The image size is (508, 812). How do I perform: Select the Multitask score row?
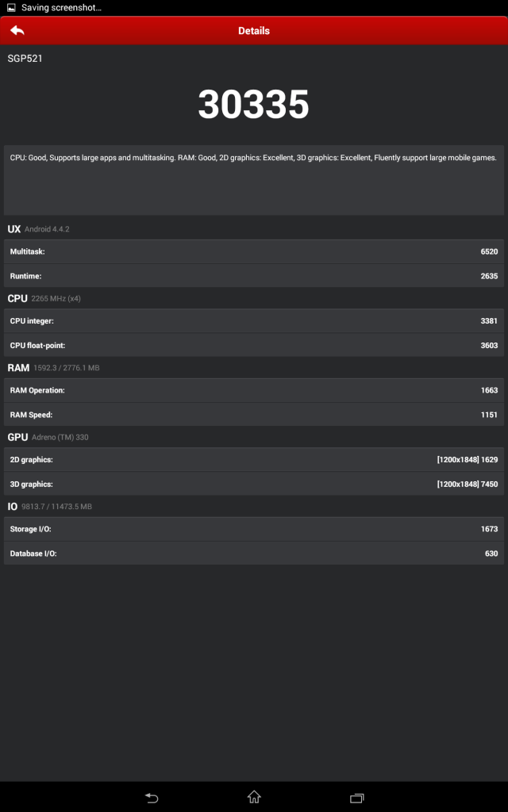click(254, 251)
